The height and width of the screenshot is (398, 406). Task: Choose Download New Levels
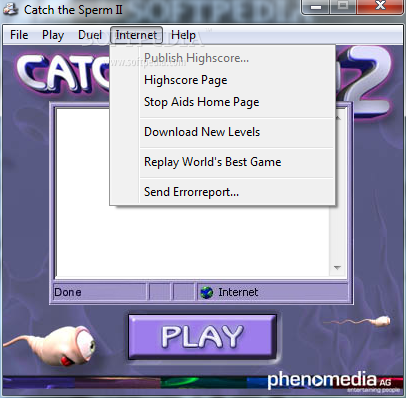[223, 132]
